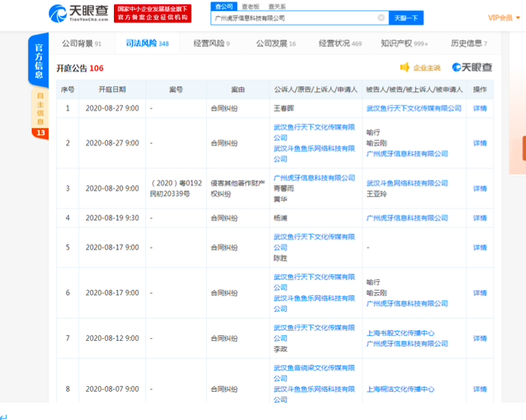The width and height of the screenshot is (526, 420).
Task: Select the 查公司 search tab
Action: tap(224, 7)
